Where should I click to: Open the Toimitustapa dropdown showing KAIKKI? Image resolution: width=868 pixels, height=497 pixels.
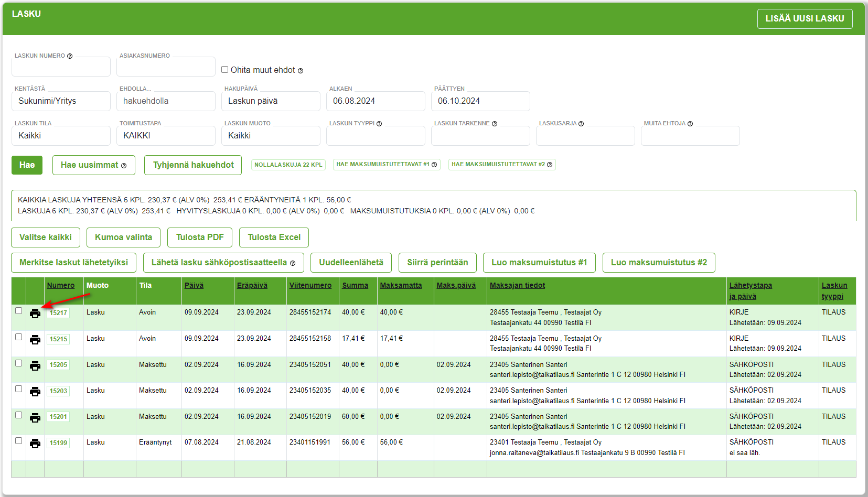coord(166,136)
